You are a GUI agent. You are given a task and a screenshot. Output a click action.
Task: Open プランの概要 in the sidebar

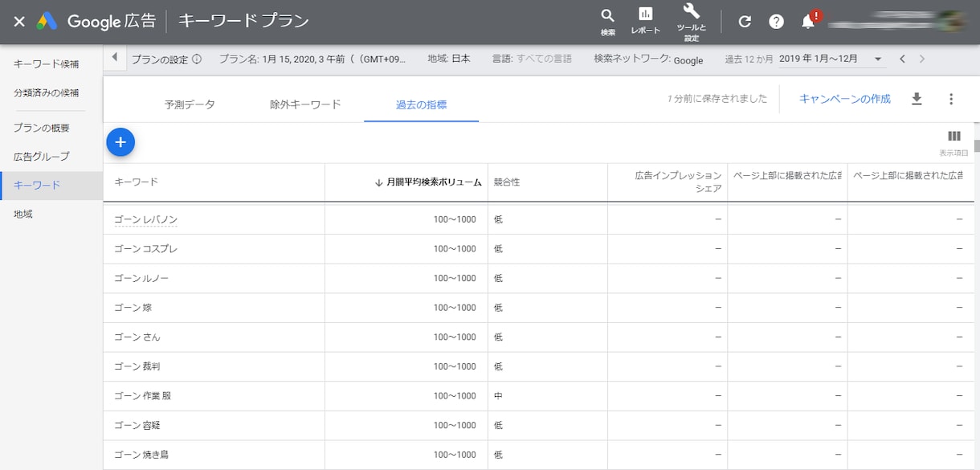point(42,128)
